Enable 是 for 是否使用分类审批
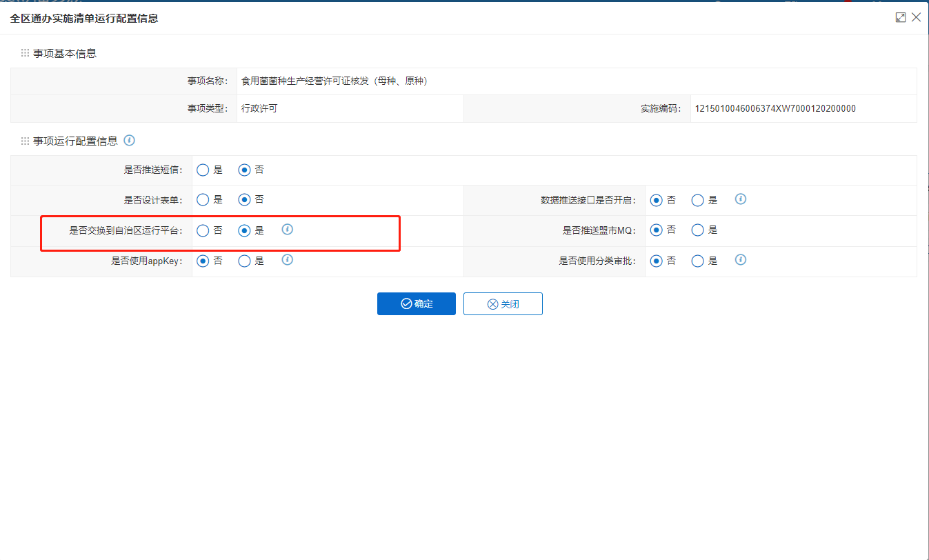The height and width of the screenshot is (560, 929). pos(697,261)
